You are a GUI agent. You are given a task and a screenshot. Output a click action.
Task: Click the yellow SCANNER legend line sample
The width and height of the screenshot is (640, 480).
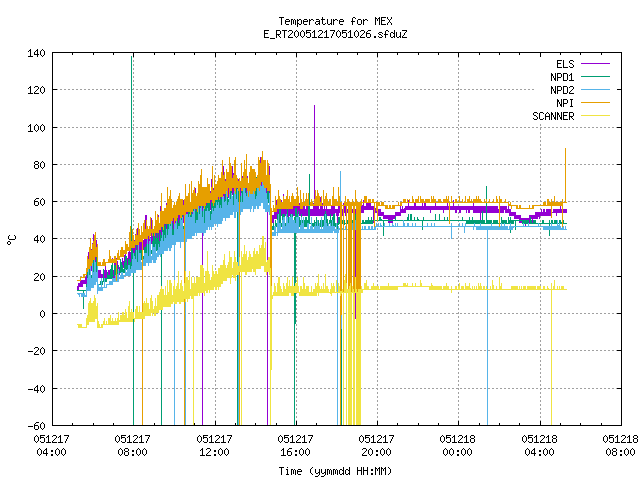coord(595,116)
